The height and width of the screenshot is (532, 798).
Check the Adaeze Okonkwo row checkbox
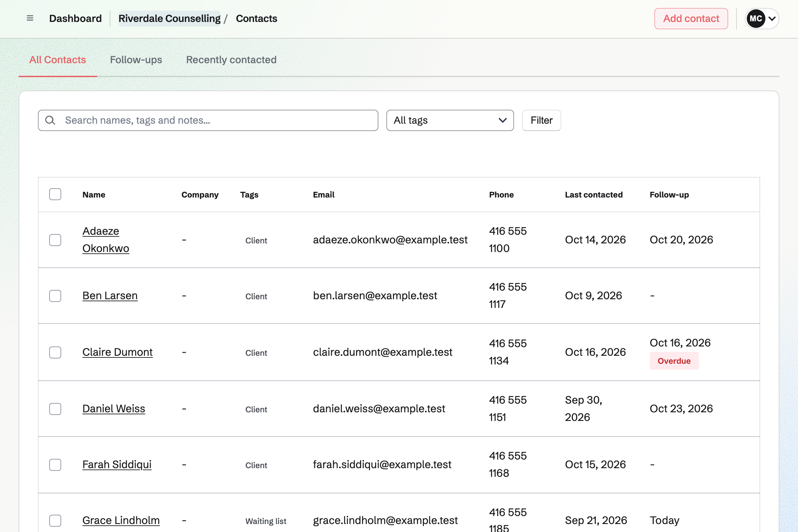[55, 240]
